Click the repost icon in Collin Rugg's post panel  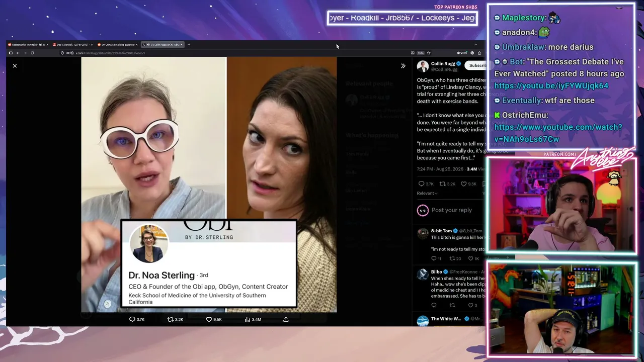[x=442, y=184]
